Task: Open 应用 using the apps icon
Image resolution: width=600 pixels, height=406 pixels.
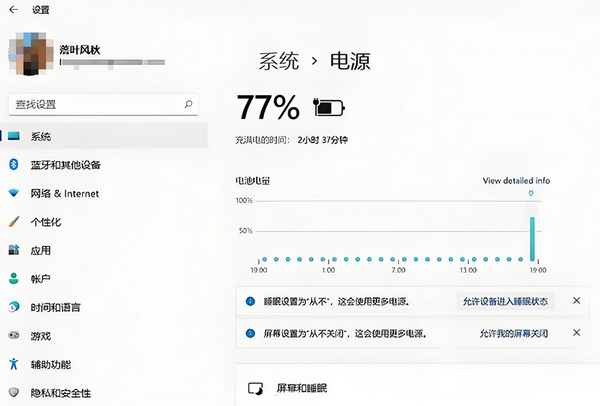Action: 14,250
